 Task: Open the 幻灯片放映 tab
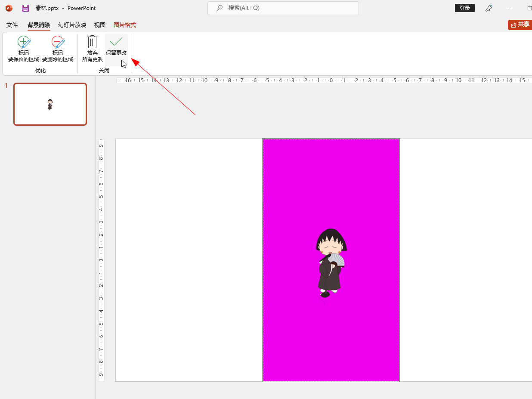tap(72, 25)
